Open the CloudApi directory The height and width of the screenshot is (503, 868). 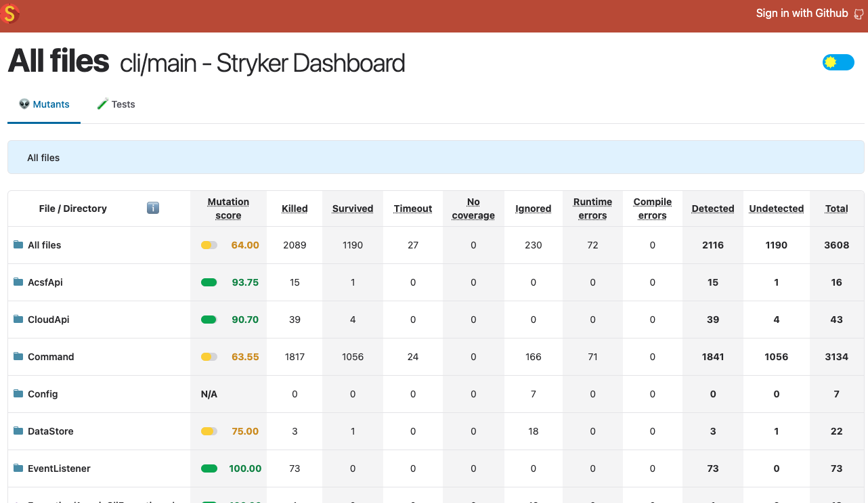click(49, 320)
